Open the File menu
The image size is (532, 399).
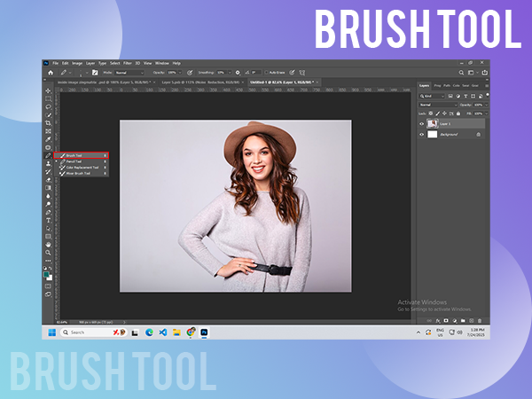(x=55, y=63)
